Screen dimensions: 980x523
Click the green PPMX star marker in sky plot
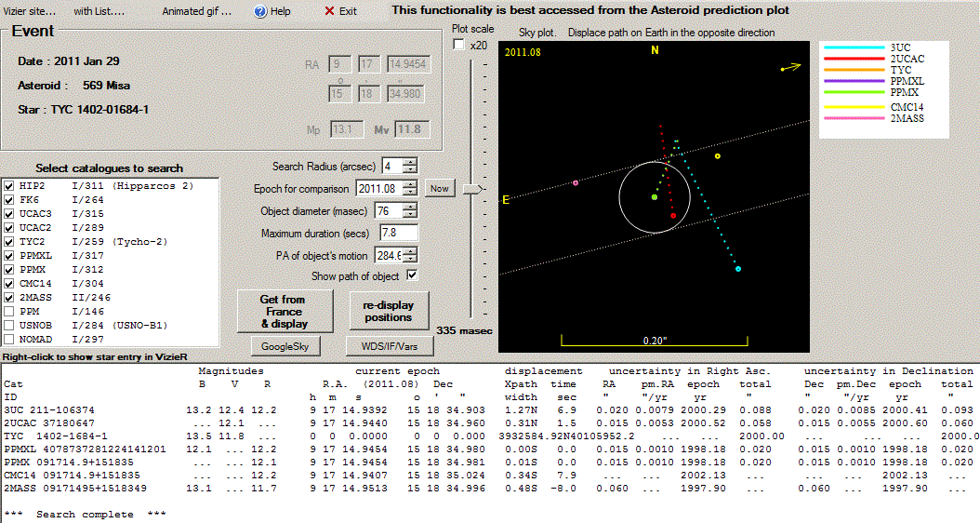[x=655, y=197]
